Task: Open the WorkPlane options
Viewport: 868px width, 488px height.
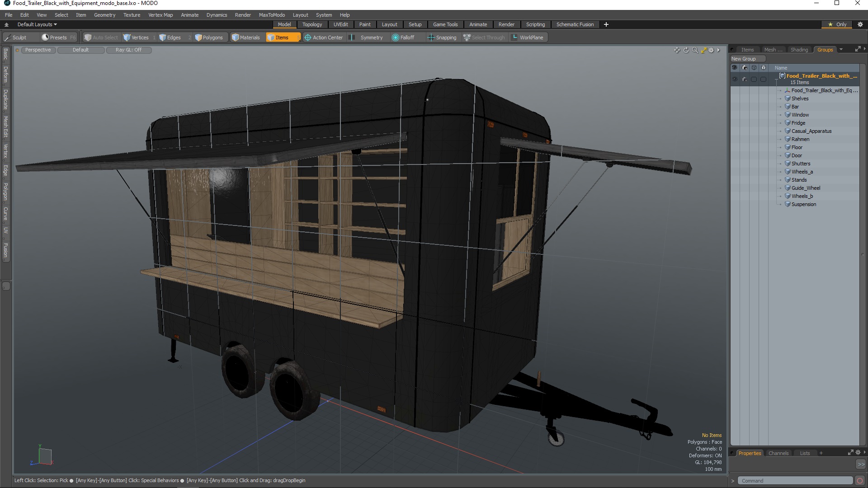Action: click(x=528, y=38)
